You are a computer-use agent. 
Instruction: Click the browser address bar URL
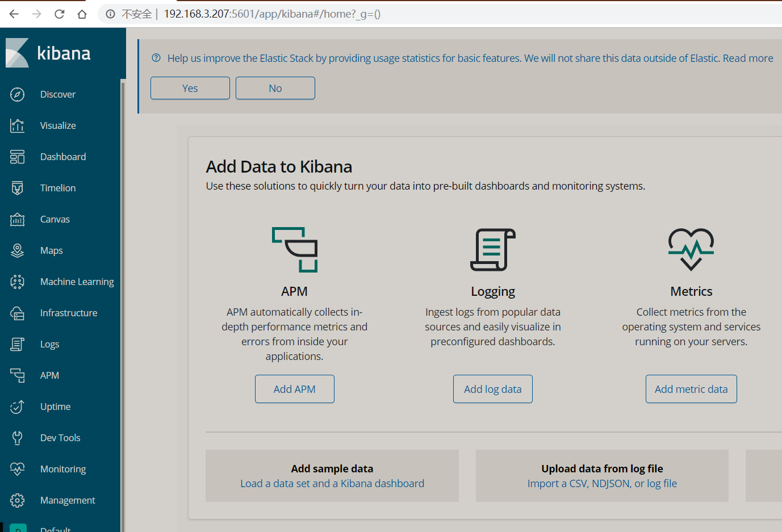[272, 14]
